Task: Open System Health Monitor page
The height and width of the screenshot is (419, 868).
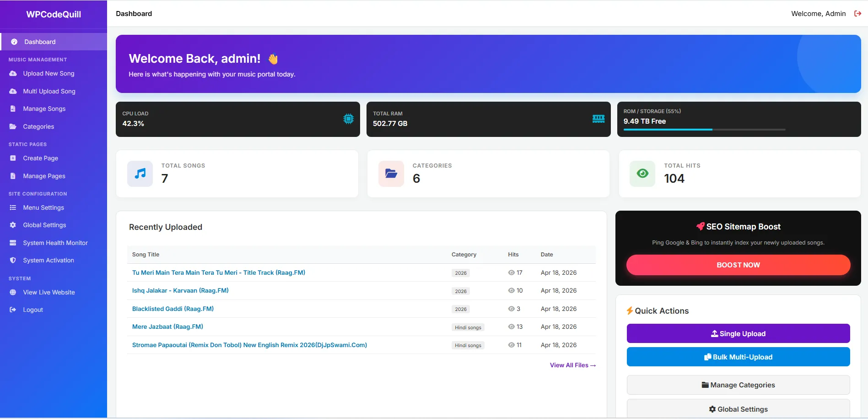Action: pos(55,243)
